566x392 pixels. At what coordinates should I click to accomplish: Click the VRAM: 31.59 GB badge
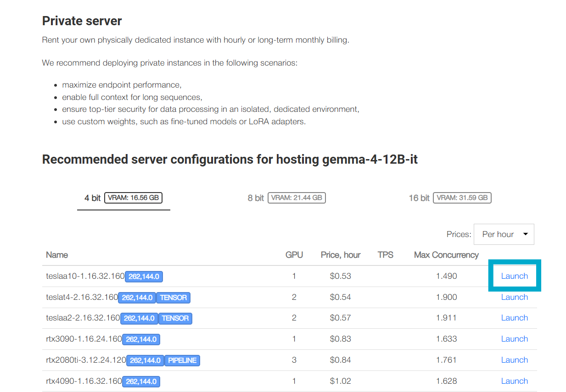pos(462,198)
